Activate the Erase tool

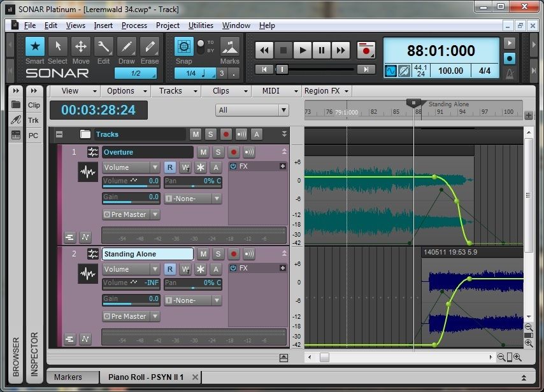(149, 47)
